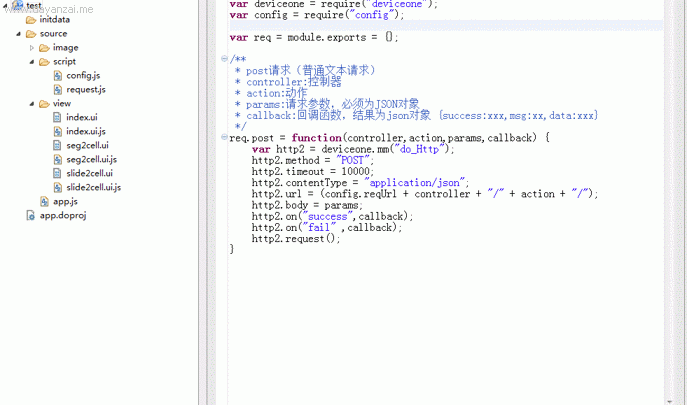
Task: Click the function keyword in req.post
Action: tap(316, 138)
